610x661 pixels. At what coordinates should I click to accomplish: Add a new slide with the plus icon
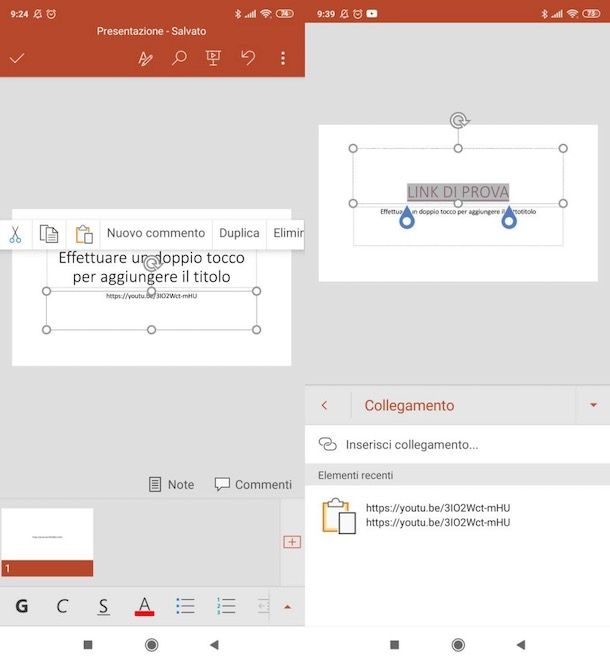(292, 542)
